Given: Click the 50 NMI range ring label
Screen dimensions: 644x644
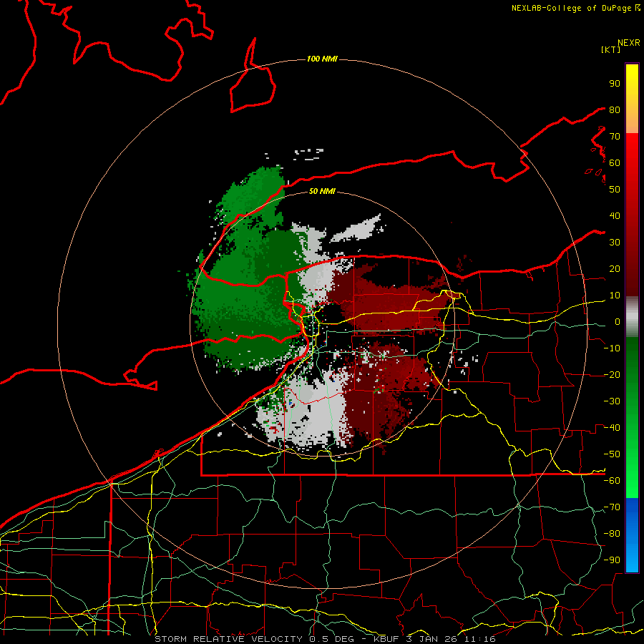Looking at the screenshot, I should pos(322,191).
